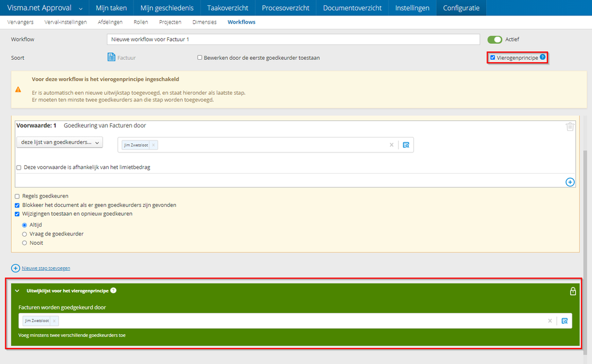This screenshot has height=364, width=592.
Task: Delete Voorwaarde 1 with trash icon
Action: [569, 127]
